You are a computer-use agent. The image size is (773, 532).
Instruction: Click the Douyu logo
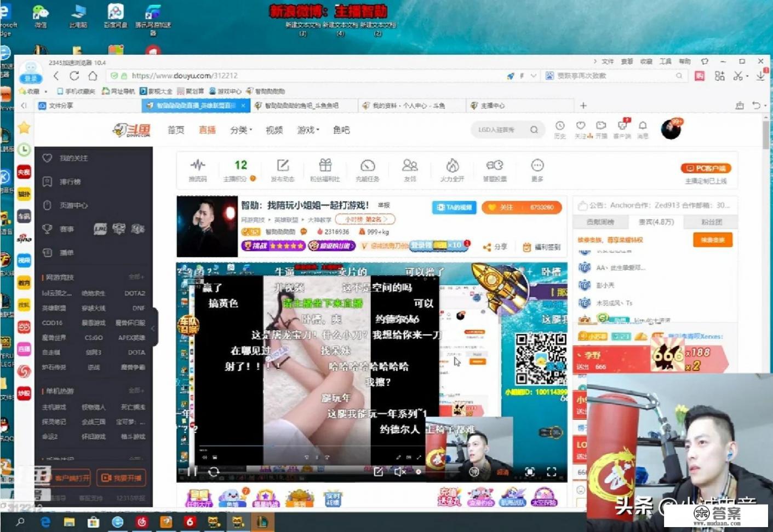tap(131, 130)
